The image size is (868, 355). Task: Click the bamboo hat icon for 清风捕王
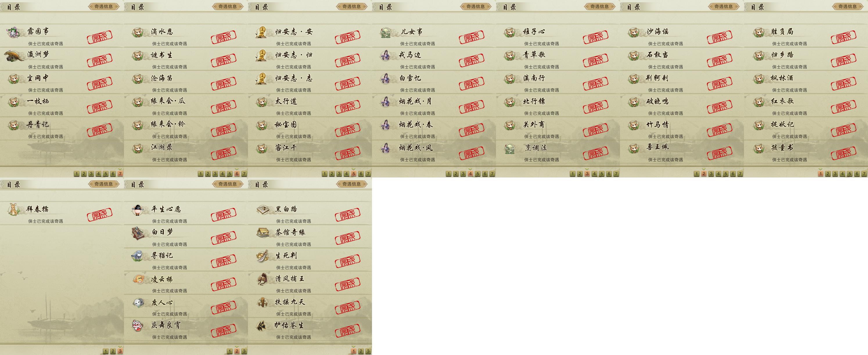(263, 279)
